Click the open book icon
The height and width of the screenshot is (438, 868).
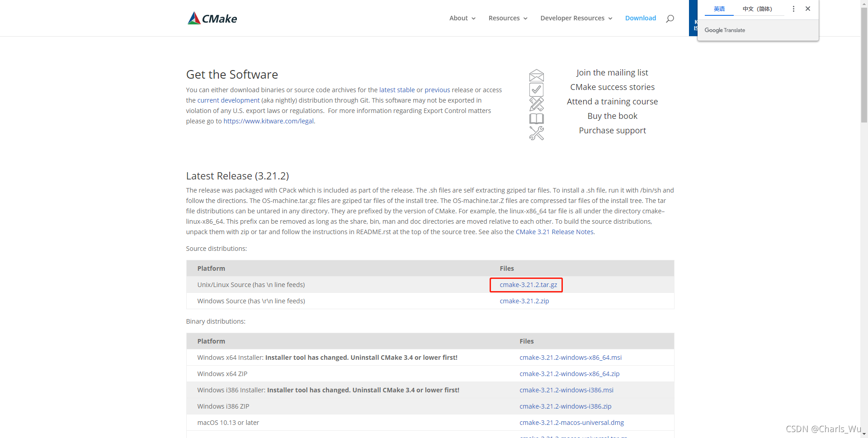pyautogui.click(x=537, y=118)
